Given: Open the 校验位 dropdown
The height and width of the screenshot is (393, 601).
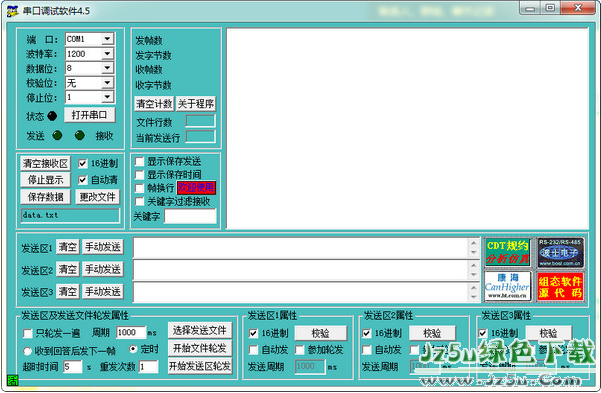Looking at the screenshot, I should 107,82.
